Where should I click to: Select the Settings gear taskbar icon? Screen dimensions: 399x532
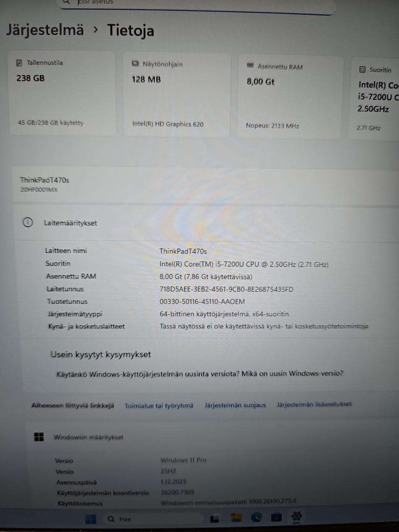pyautogui.click(x=296, y=517)
